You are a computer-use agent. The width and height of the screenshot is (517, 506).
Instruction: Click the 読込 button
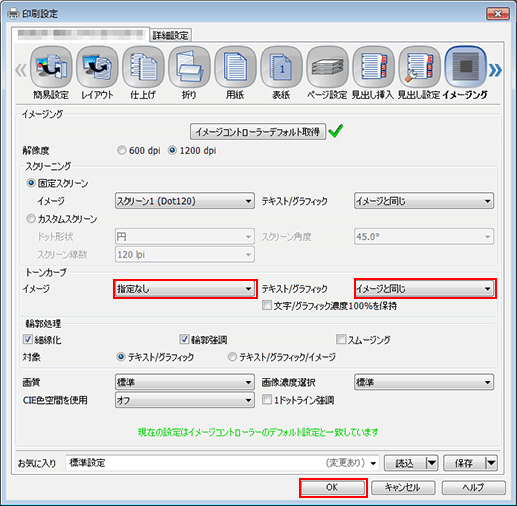(405, 463)
